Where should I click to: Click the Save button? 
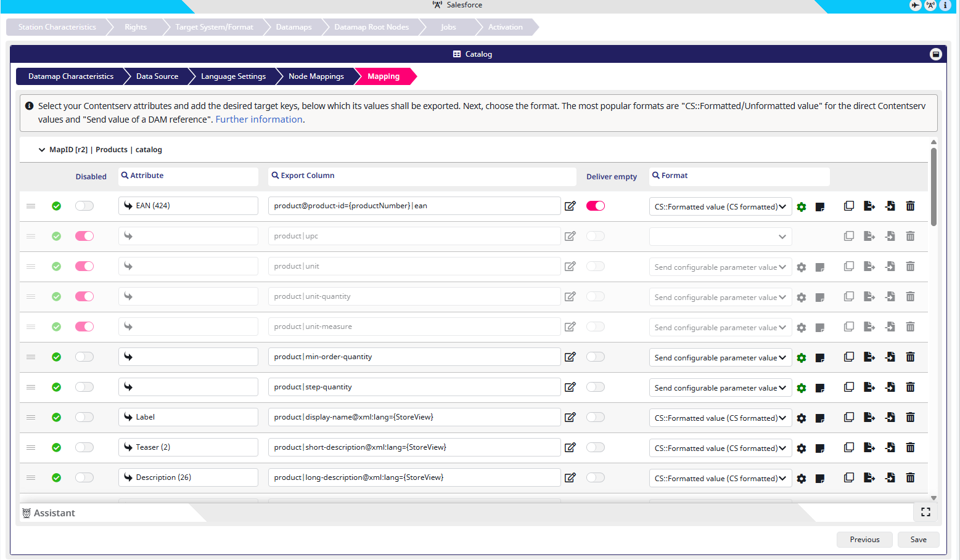pyautogui.click(x=918, y=540)
